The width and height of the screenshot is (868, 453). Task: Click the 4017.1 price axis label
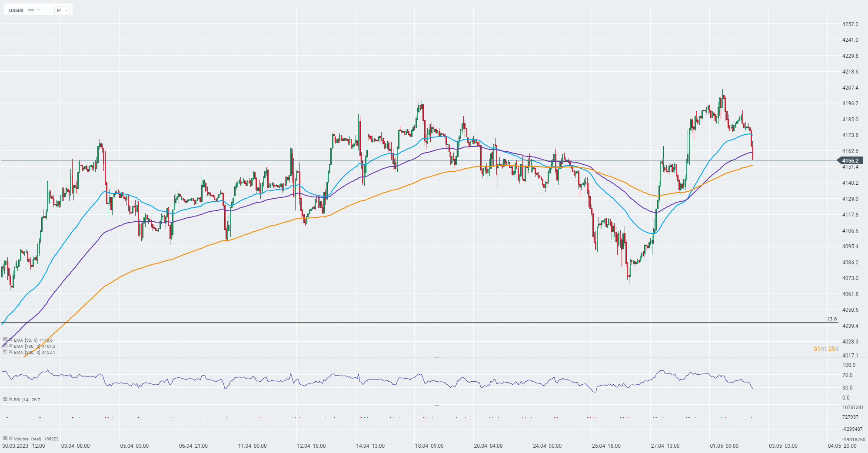point(851,356)
